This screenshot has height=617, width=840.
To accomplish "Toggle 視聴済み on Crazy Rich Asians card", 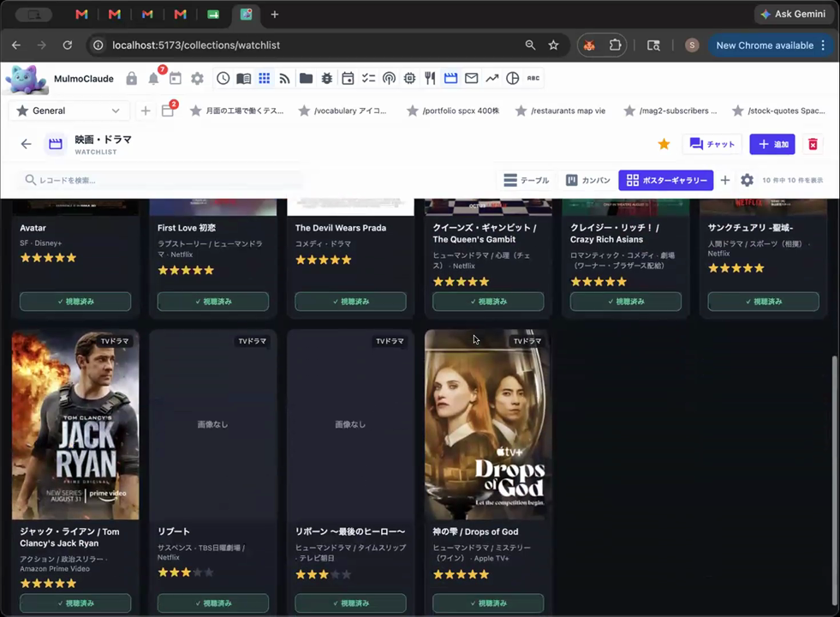I will click(626, 302).
